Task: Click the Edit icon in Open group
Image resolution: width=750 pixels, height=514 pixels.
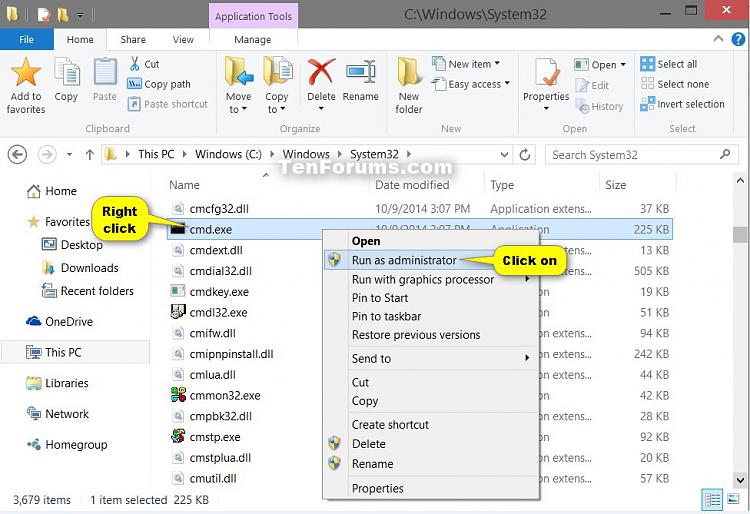Action: coord(582,85)
